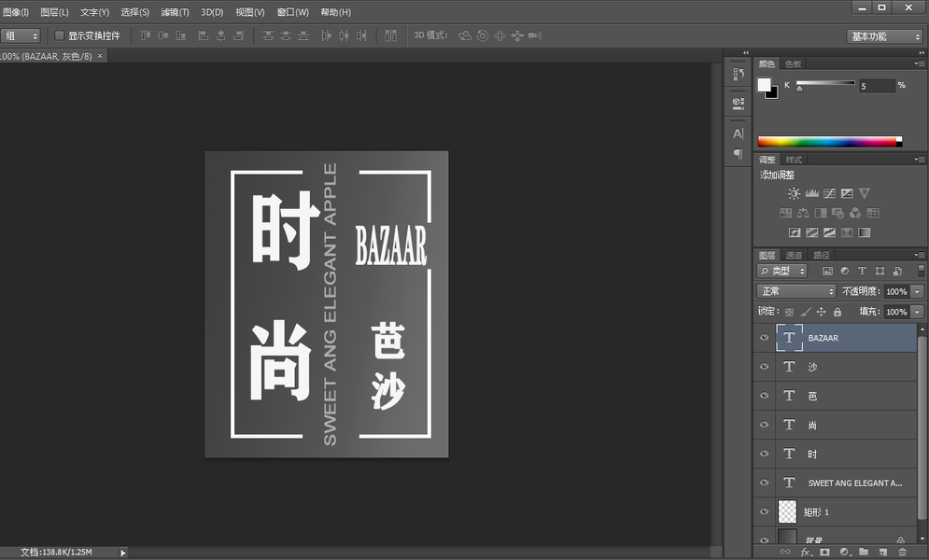Align top edges in options bar
This screenshot has height=560, width=929.
coord(146,35)
